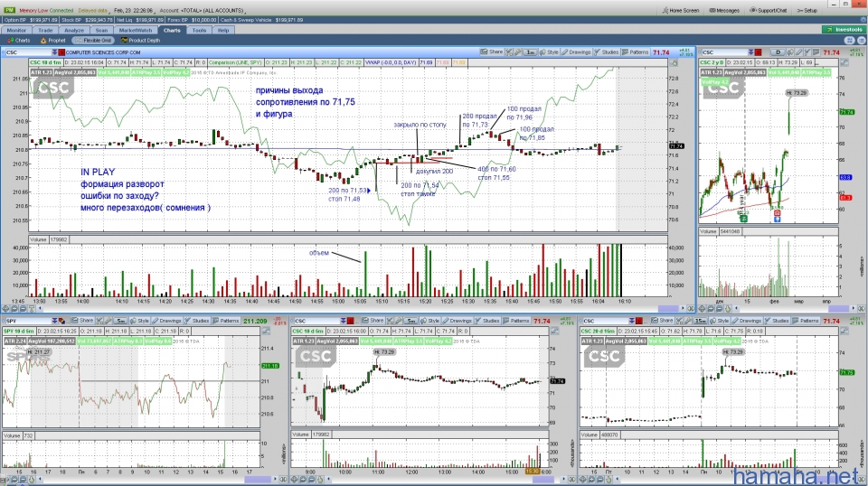This screenshot has width=868, height=486.
Task: Open the Setup menu
Action: coord(807,11)
